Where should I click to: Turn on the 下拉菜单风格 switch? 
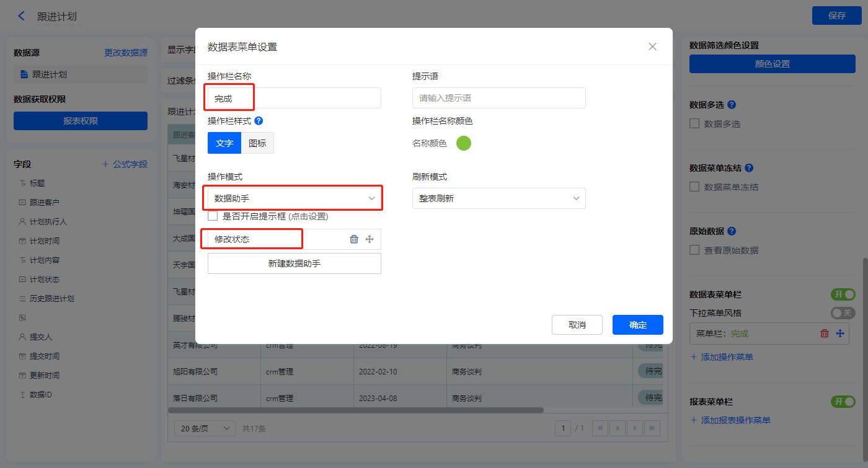[843, 313]
